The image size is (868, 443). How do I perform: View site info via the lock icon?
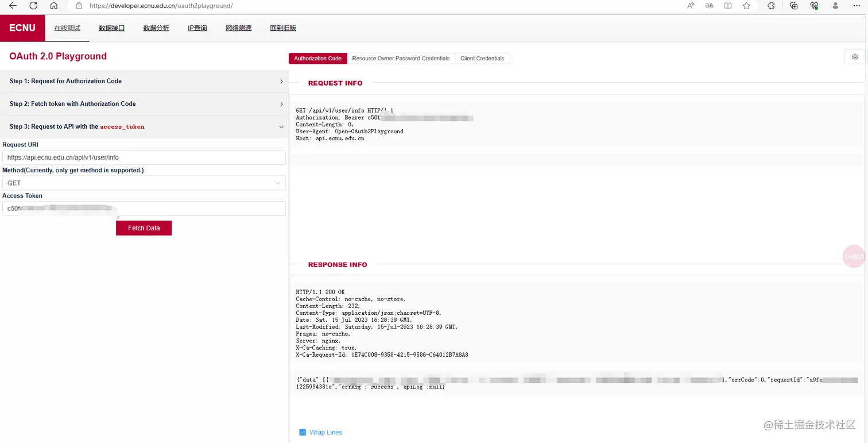79,6
